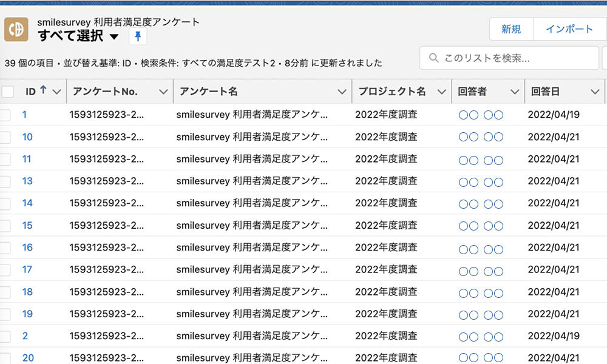Open record ID 11 link
607x364 pixels.
(26, 159)
